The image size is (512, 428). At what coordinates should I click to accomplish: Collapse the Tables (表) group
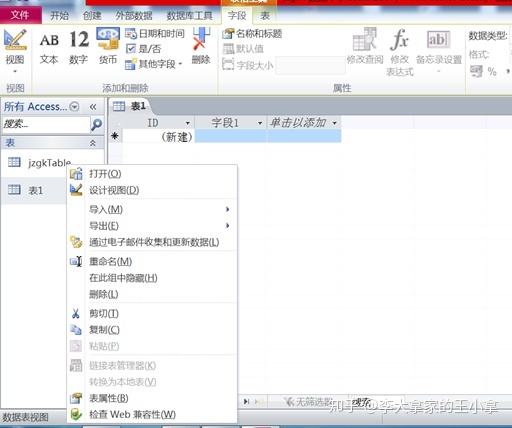93,143
